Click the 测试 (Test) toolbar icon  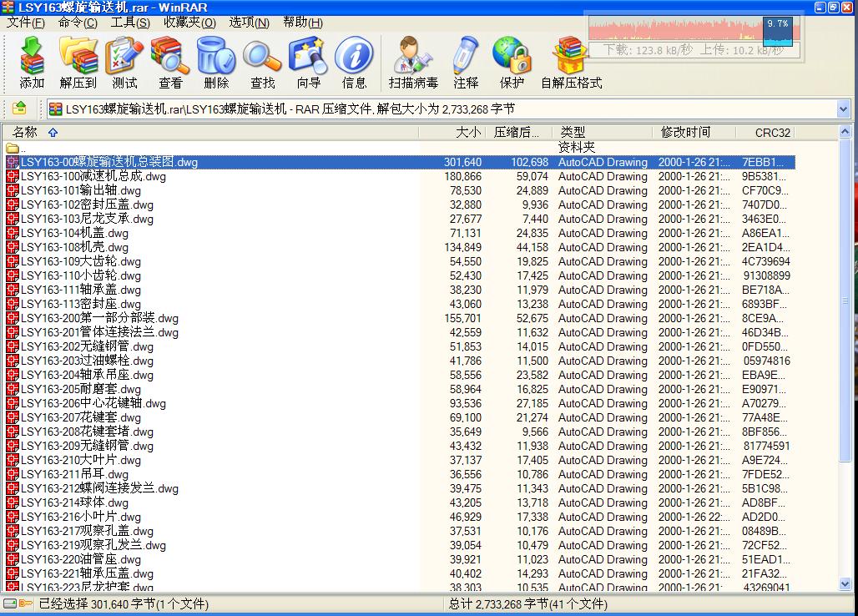click(124, 56)
